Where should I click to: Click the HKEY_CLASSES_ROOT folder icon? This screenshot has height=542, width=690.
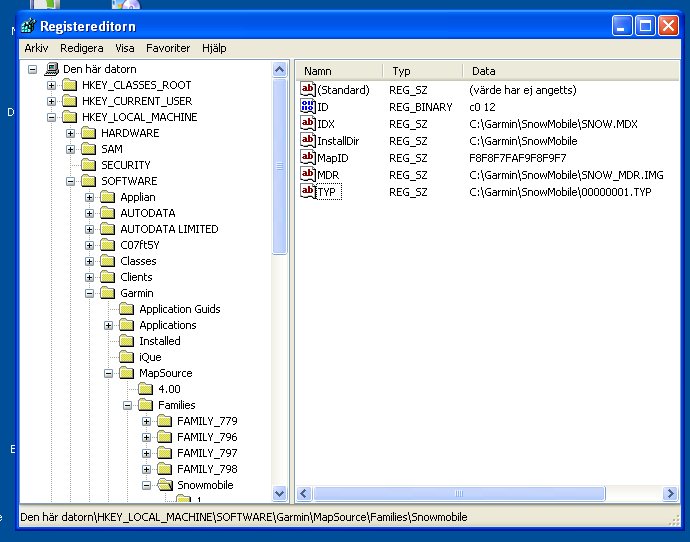coord(70,85)
